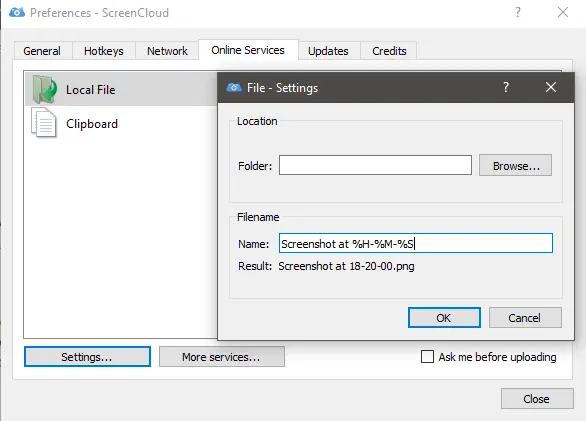Click the help question mark in Preferences window
This screenshot has height=421, width=586.
tap(518, 12)
